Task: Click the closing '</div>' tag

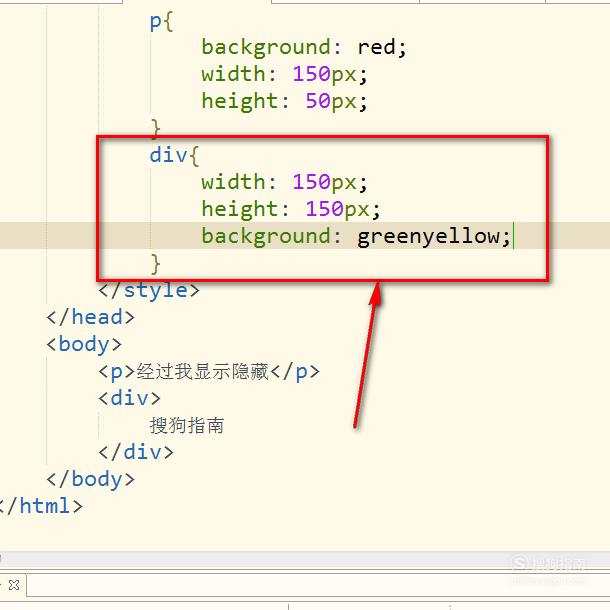Action: click(136, 452)
